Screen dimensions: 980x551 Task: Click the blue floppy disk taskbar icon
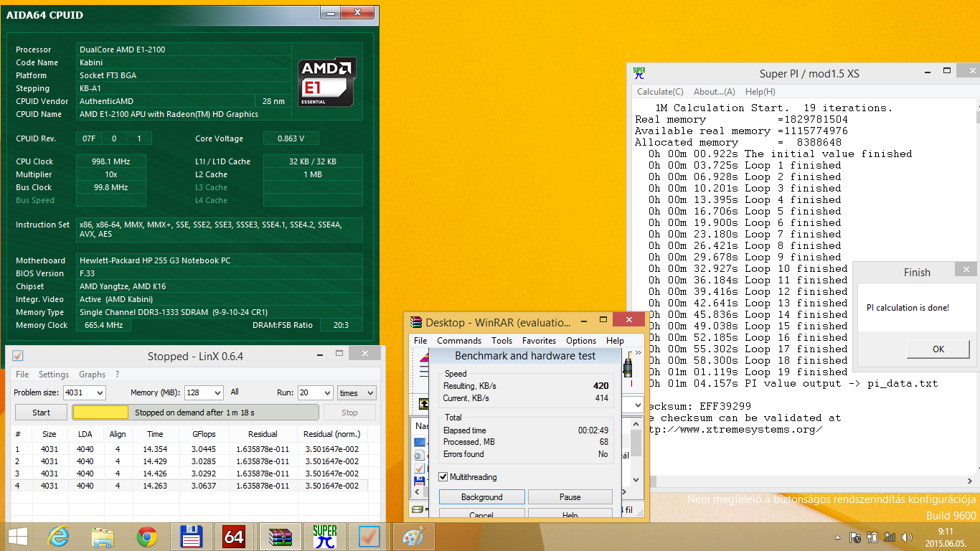[192, 537]
